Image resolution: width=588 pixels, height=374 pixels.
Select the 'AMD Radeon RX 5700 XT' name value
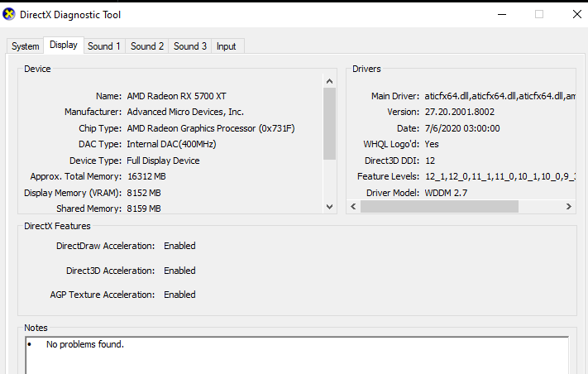[x=177, y=96]
